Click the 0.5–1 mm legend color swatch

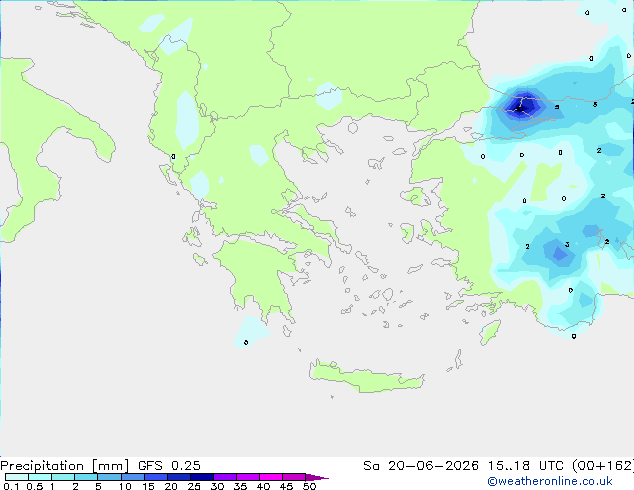pyautogui.click(x=40, y=477)
